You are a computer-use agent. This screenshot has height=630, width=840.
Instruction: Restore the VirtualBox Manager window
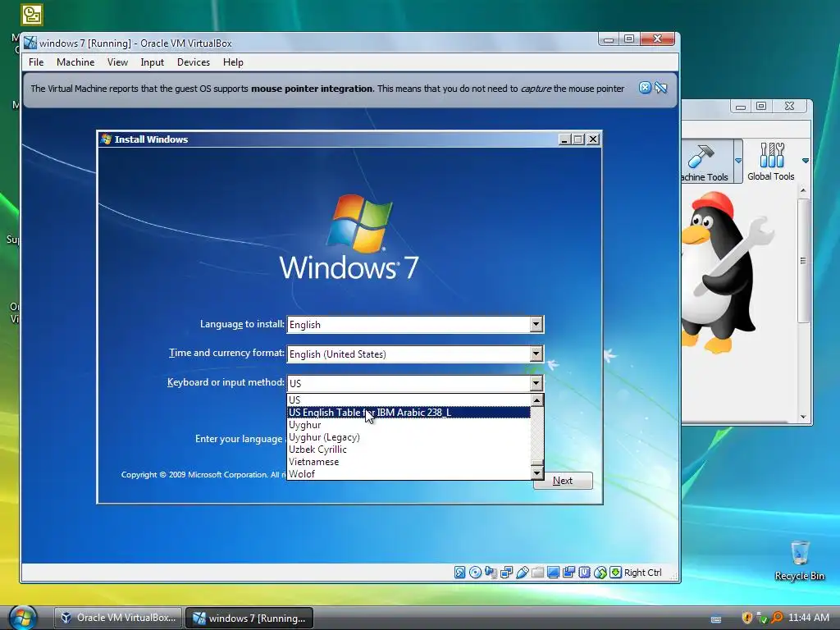click(761, 106)
